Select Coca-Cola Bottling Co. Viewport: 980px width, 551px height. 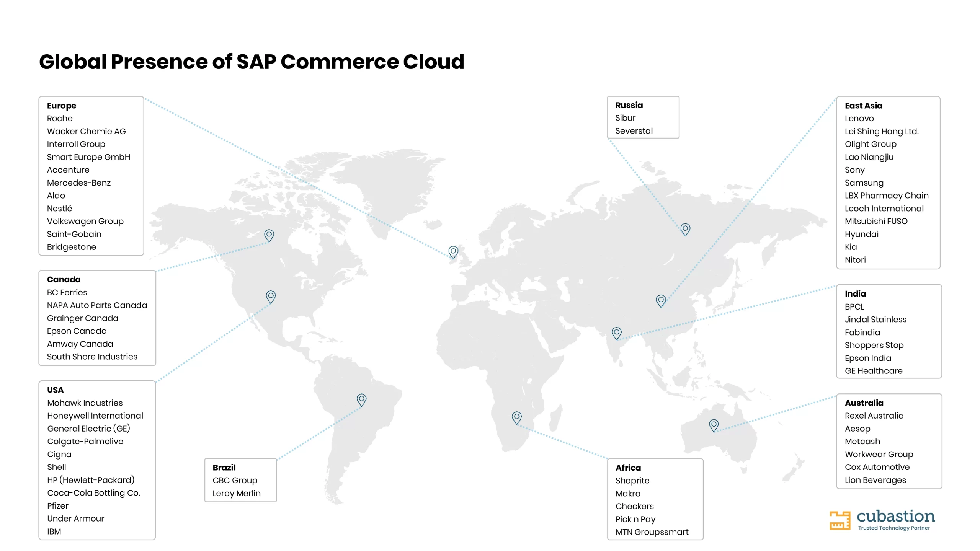94,493
